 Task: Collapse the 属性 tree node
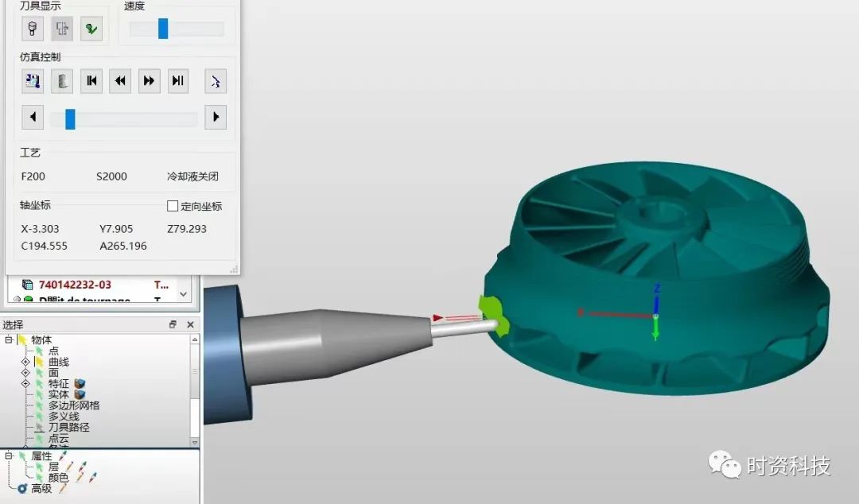click(9, 456)
